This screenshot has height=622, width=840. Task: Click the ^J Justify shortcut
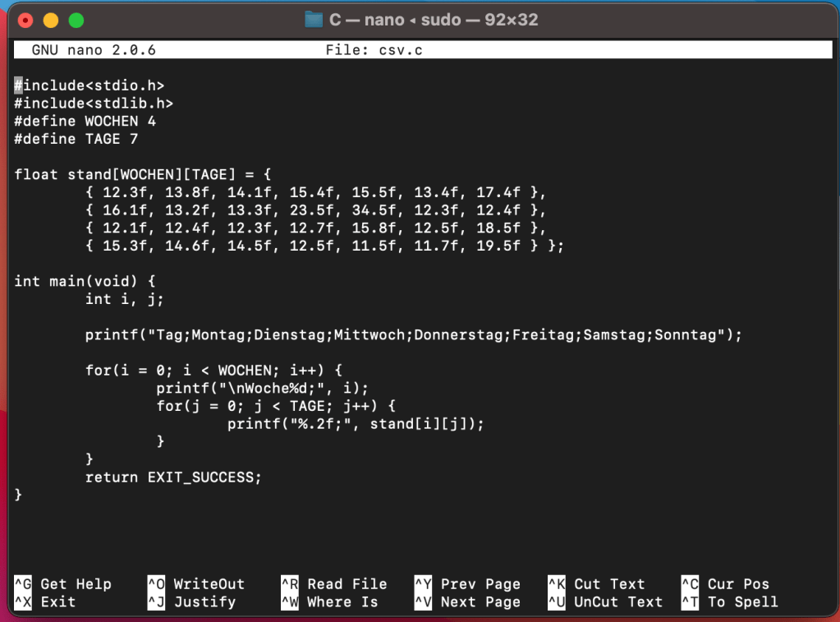pyautogui.click(x=191, y=602)
